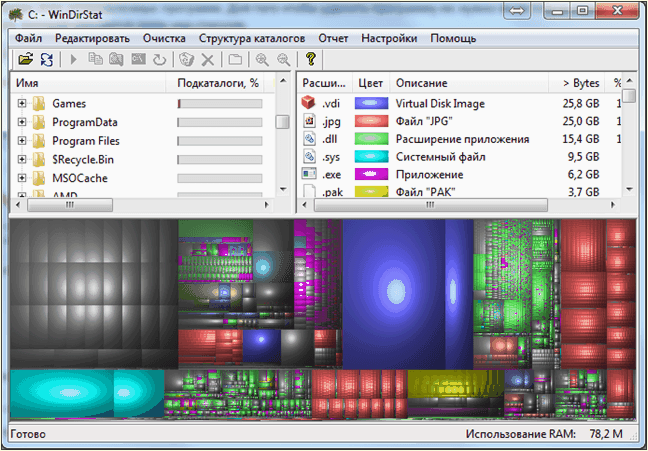The image size is (648, 451).
Task: Expand the MSOCache folder node
Action: point(22,178)
